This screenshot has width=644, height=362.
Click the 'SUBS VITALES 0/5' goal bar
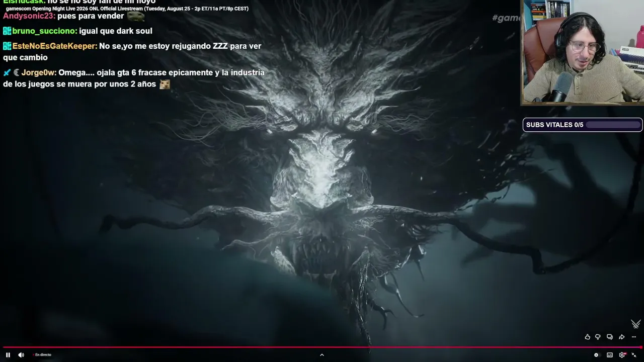point(583,125)
